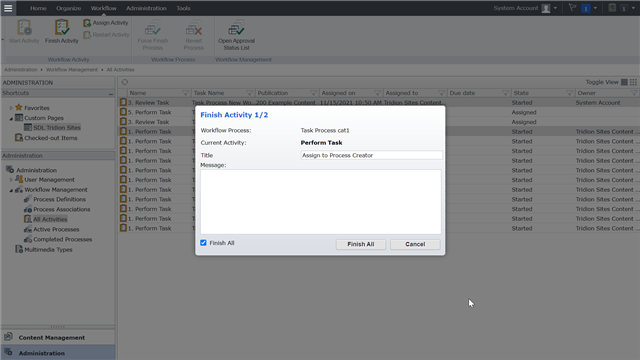Click the Favorites star icon

[x=19, y=108]
